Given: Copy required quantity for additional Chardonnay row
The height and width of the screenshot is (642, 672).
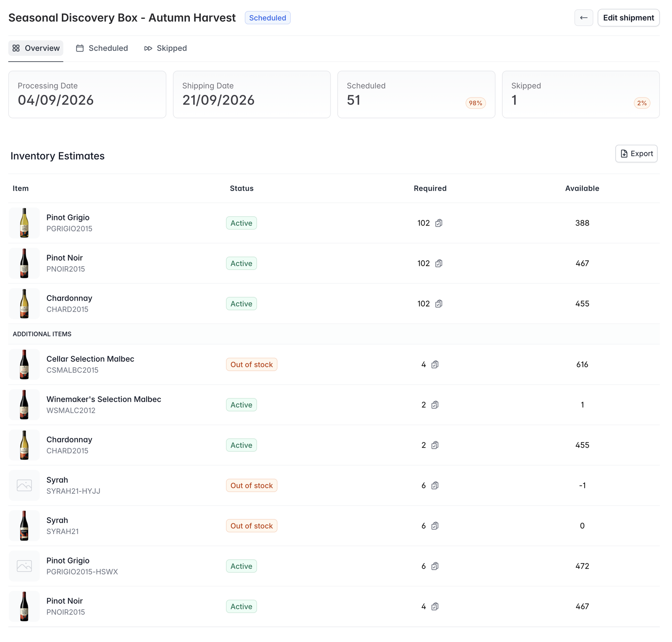Looking at the screenshot, I should [x=435, y=445].
